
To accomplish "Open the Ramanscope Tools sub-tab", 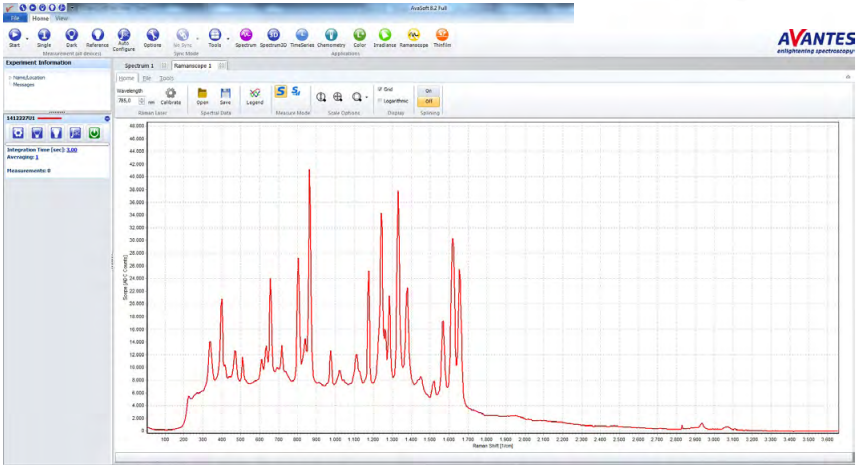I will click(166, 78).
